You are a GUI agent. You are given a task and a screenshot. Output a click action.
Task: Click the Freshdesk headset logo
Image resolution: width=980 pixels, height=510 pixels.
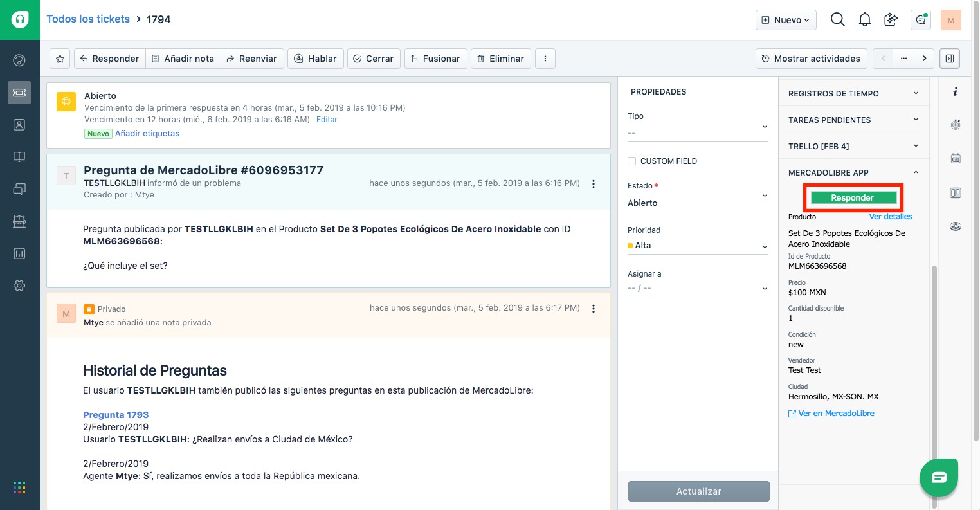pos(20,19)
